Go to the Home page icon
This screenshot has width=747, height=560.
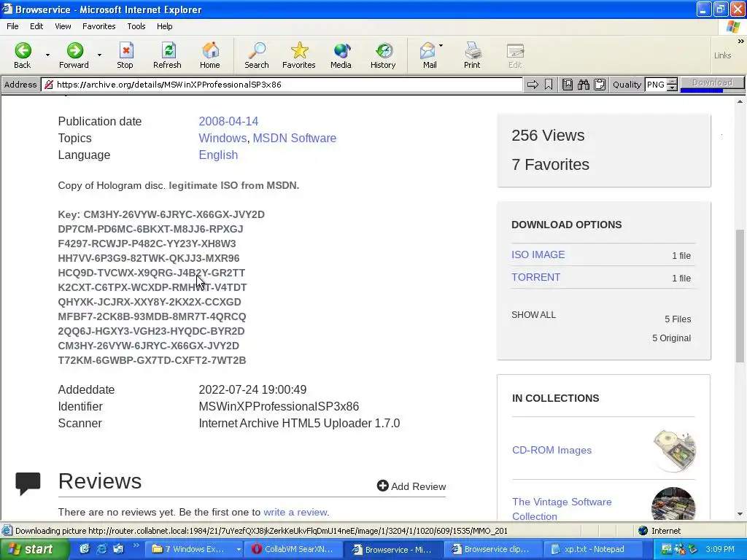210,50
